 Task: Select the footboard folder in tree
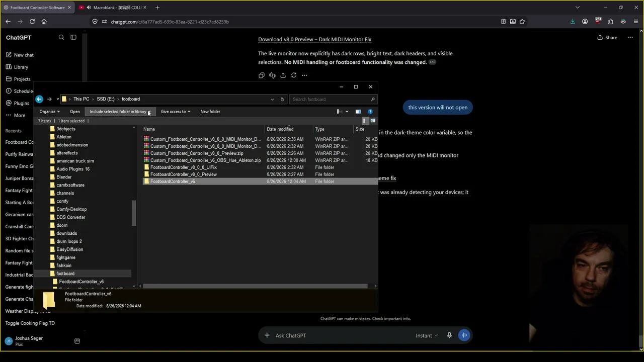coord(65,274)
